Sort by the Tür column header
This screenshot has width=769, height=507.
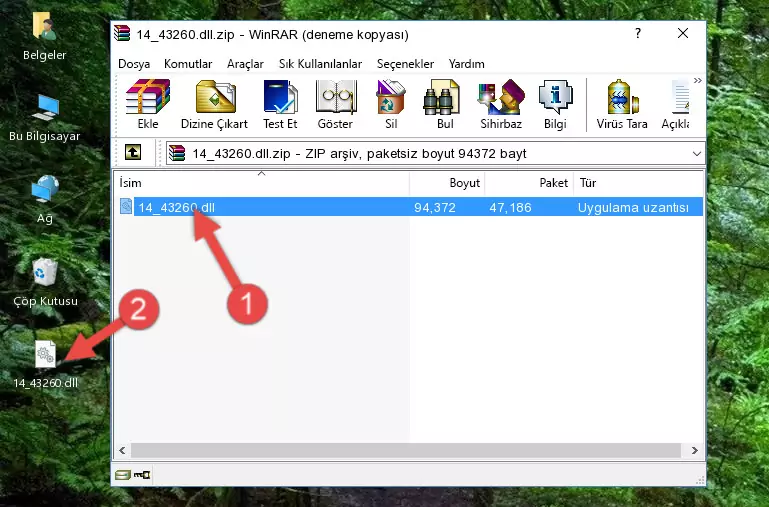639,183
